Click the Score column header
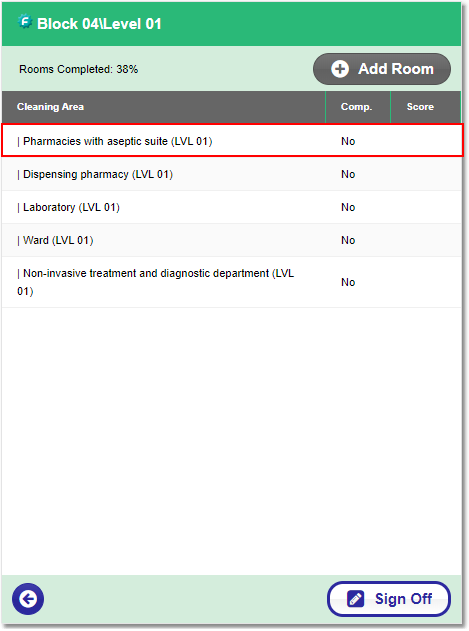 point(420,107)
